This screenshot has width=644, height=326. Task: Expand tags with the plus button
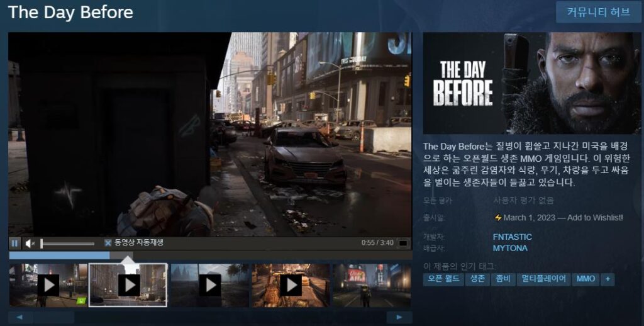point(608,279)
